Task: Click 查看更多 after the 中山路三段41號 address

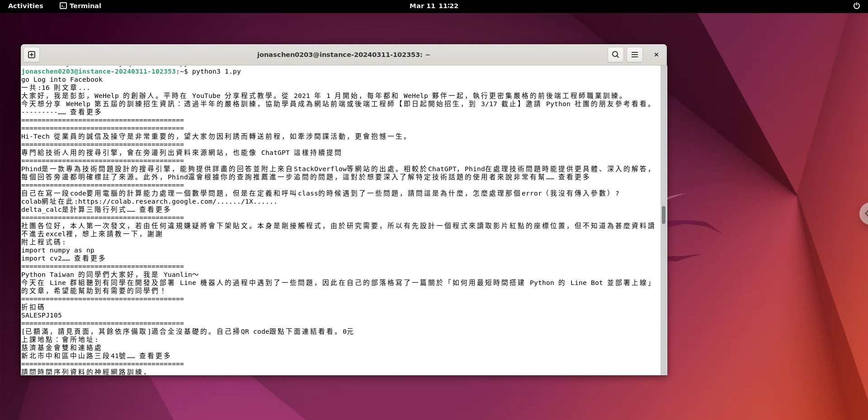Action: click(155, 356)
